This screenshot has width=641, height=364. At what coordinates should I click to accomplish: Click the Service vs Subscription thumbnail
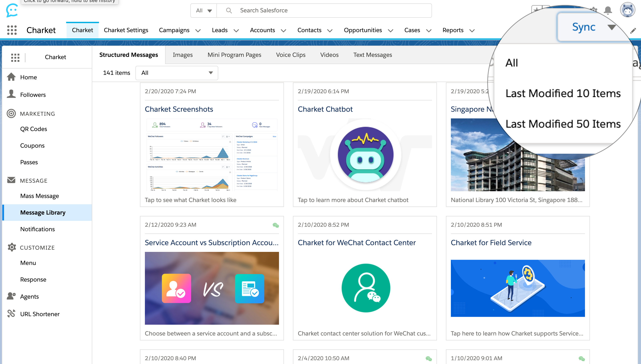click(212, 288)
